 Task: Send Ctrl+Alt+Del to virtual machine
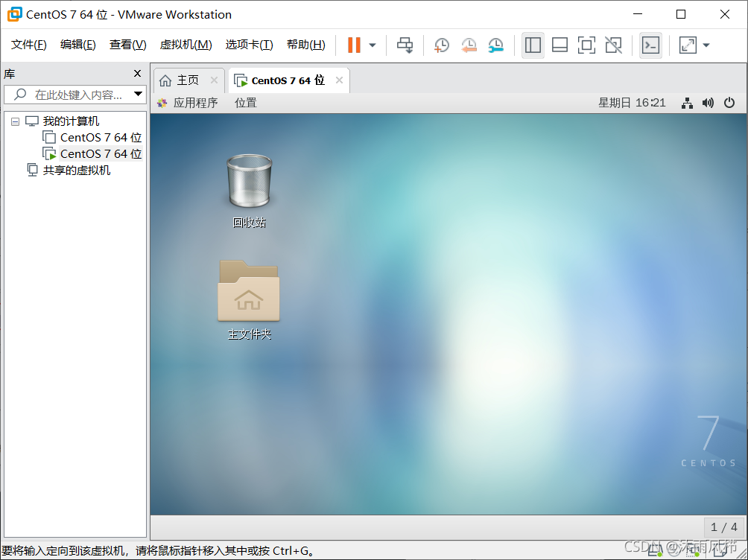click(x=405, y=45)
